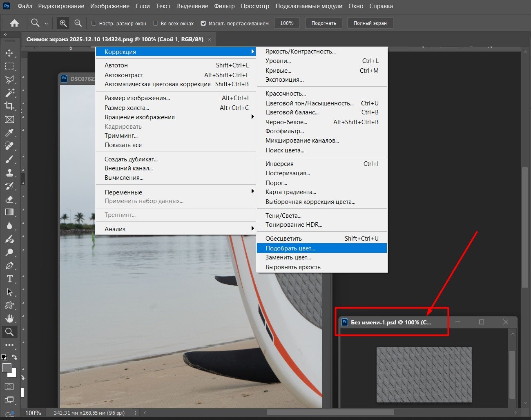
Task: Click the zoom out magnifier icon
Action: click(78, 23)
